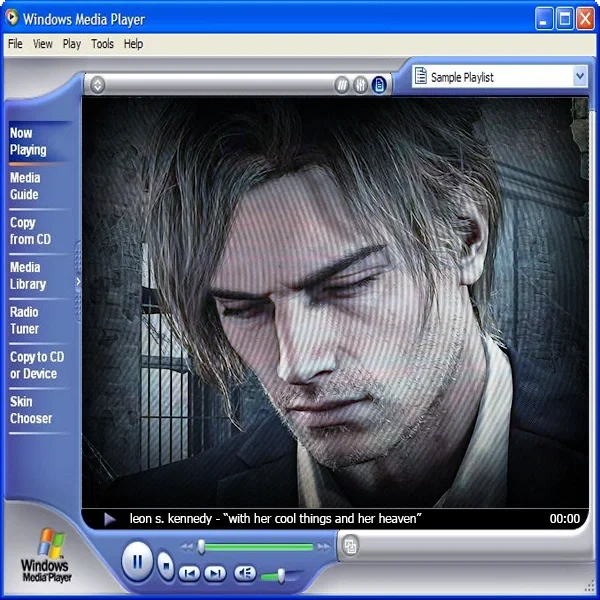The image size is (600, 600).
Task: Switch to Radio Tuner
Action: tap(40, 320)
